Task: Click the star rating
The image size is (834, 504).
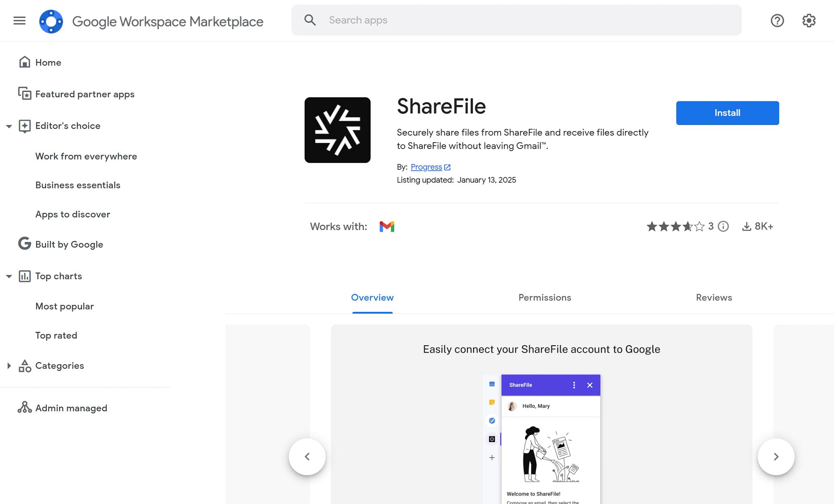Action: point(676,226)
